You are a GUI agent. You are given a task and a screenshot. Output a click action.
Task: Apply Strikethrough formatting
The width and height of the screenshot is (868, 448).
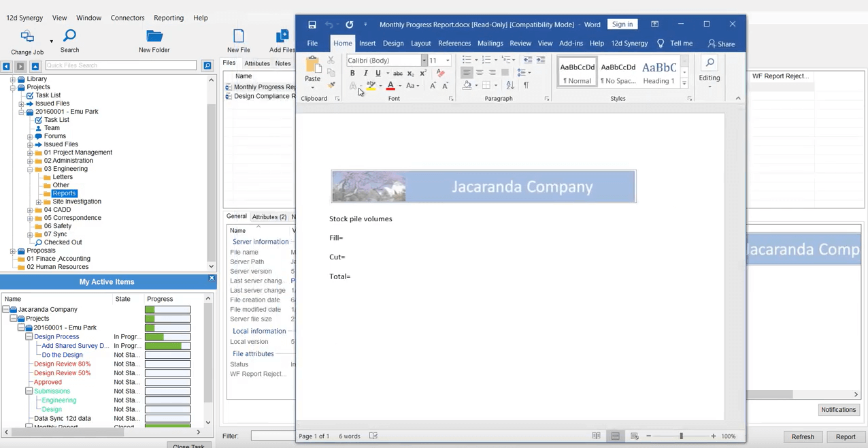pyautogui.click(x=398, y=74)
